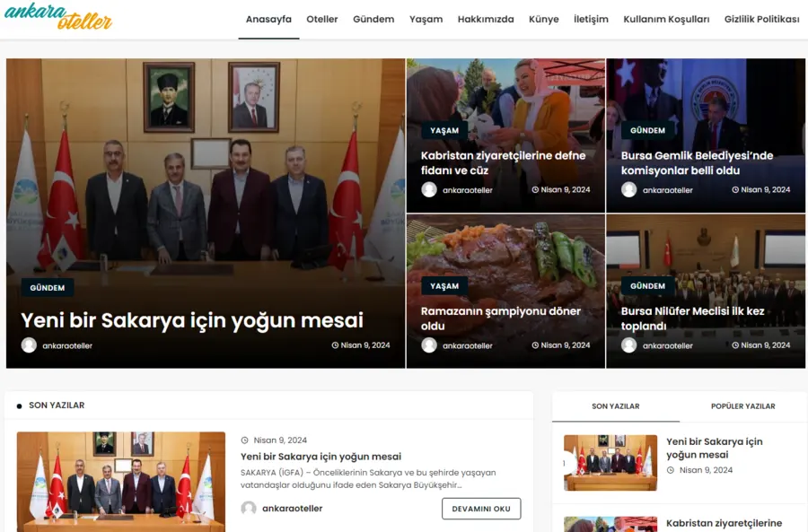Click ankaraoteller author name on Bursa Gemlik card
Image resolution: width=808 pixels, height=532 pixels.
point(667,190)
